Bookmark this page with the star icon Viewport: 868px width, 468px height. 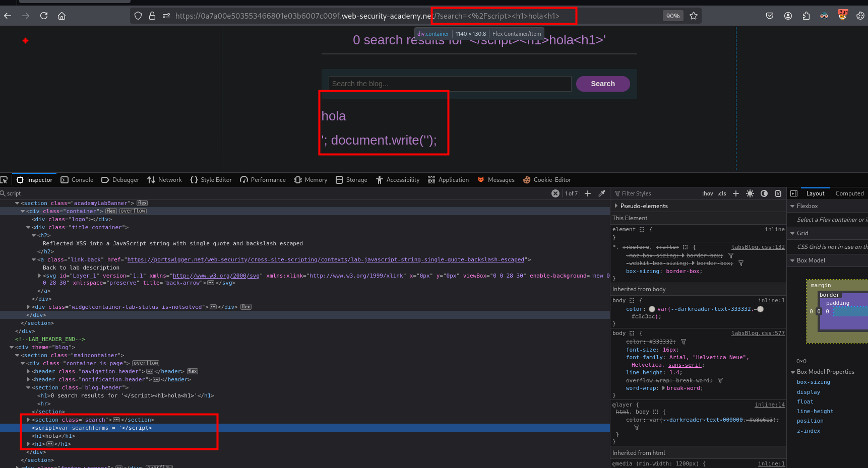694,16
